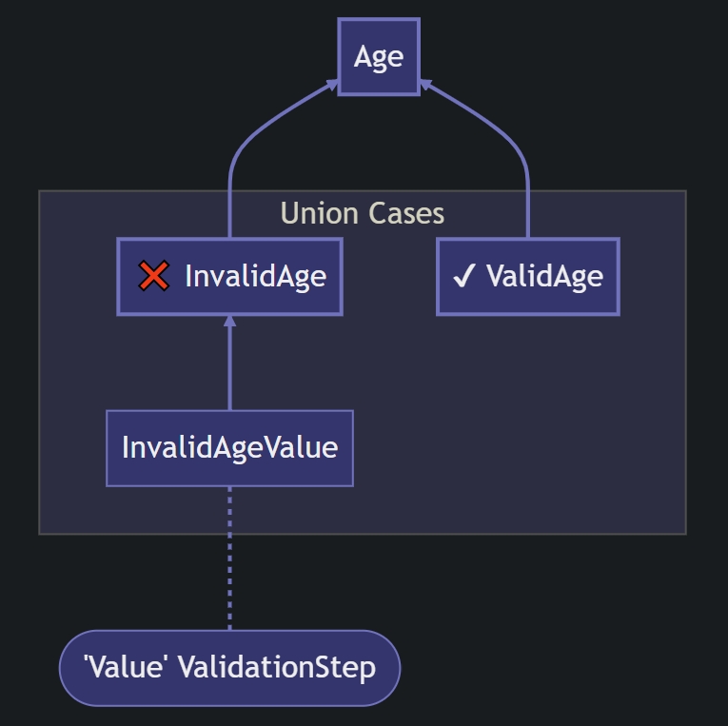Click the red X icon in InvalidAge
Viewport: 728px width, 726px height.
153,277
